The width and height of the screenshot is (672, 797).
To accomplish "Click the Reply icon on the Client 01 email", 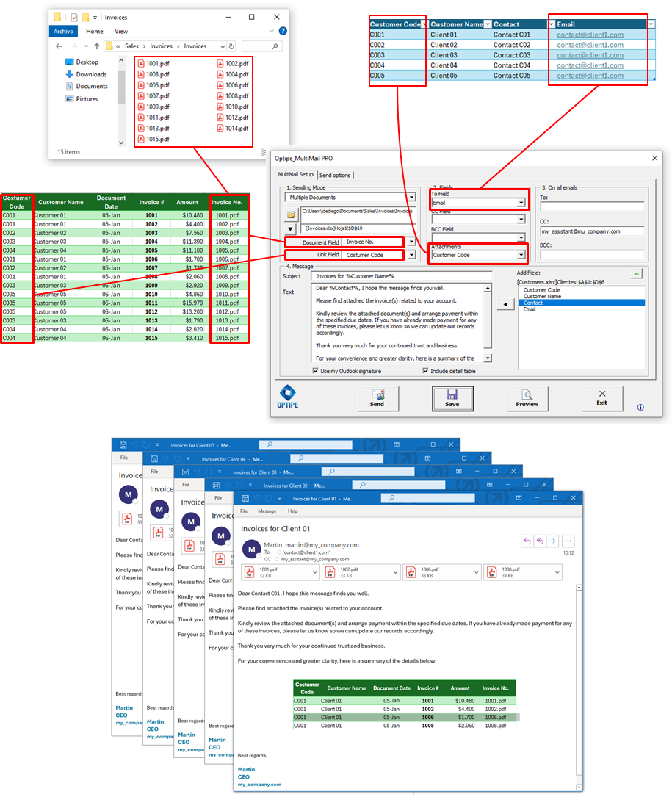I will (528, 541).
